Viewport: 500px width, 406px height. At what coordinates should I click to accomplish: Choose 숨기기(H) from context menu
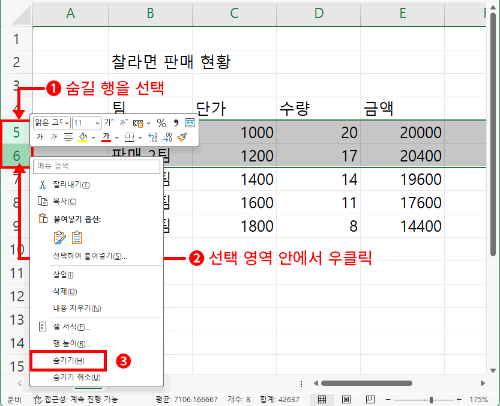click(68, 361)
